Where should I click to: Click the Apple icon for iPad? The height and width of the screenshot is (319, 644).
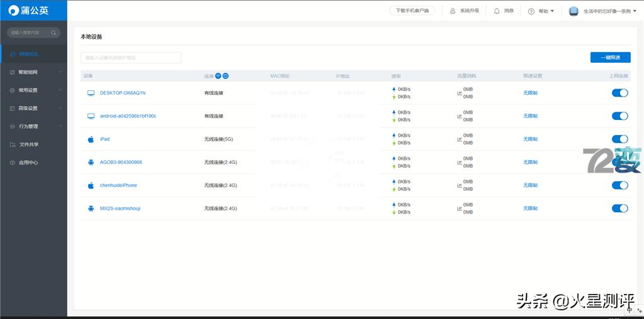click(x=91, y=139)
